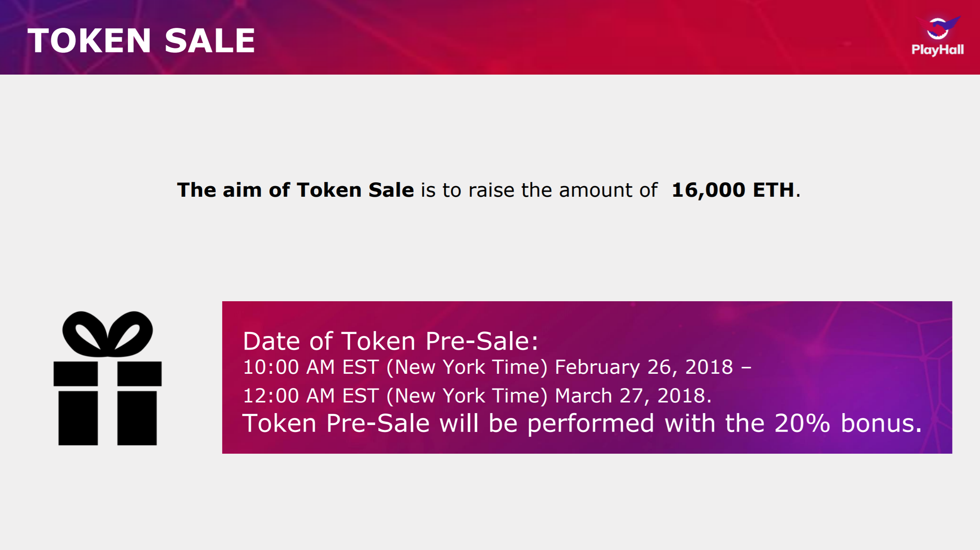Select the '12:00 AM EST' end time
This screenshot has height=550, width=980.
[311, 396]
